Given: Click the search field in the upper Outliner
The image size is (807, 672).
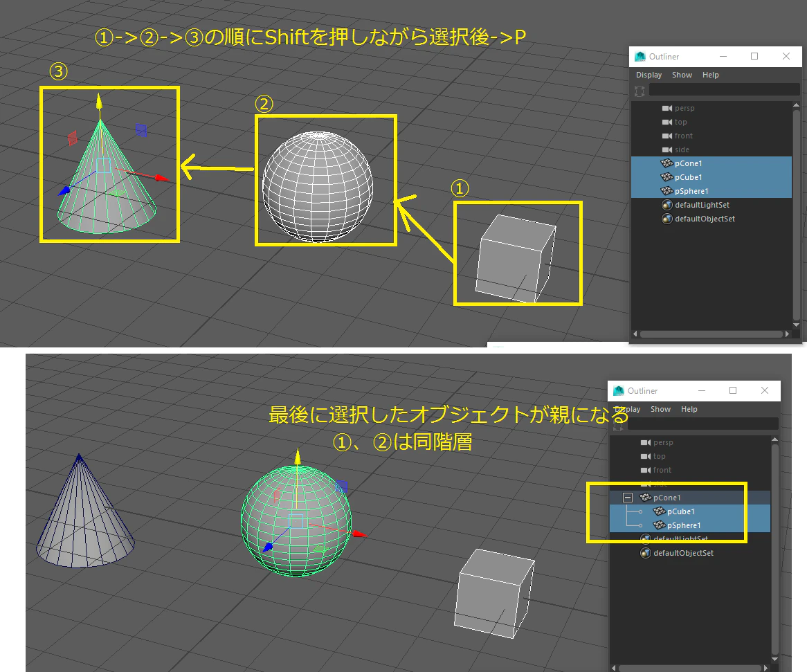Looking at the screenshot, I should (x=724, y=90).
